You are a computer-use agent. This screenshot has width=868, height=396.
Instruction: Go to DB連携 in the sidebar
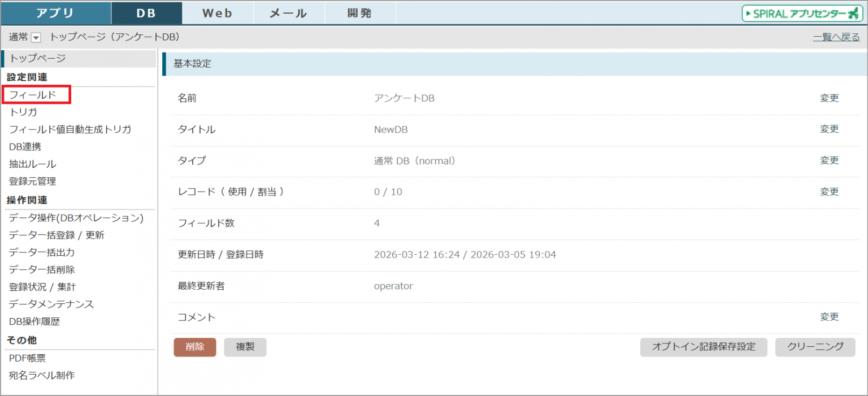(25, 147)
